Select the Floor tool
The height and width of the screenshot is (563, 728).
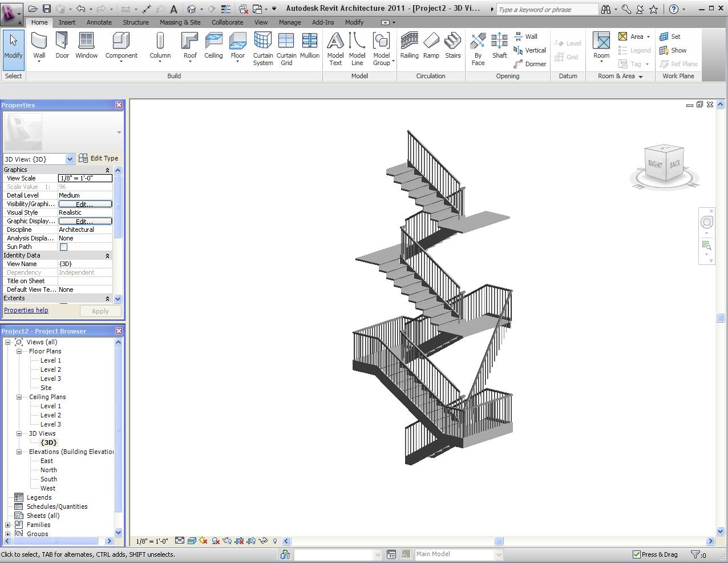[238, 47]
